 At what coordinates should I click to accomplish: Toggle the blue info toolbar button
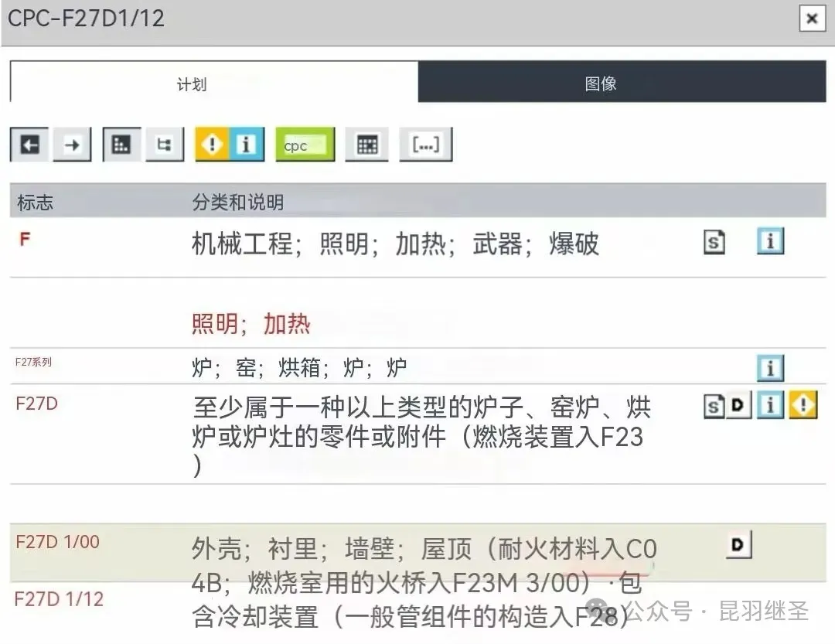coord(247,145)
